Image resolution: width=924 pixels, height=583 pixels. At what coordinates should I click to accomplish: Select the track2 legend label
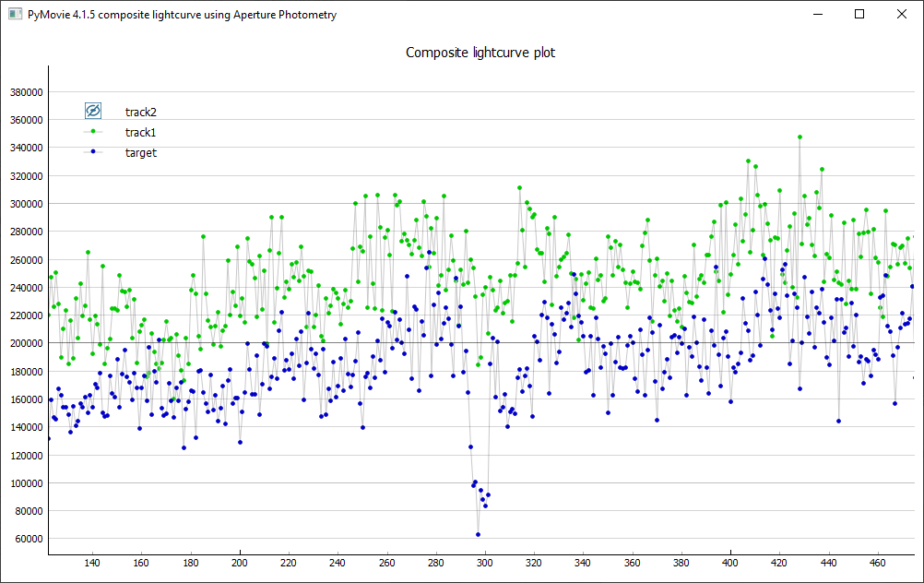coord(140,112)
